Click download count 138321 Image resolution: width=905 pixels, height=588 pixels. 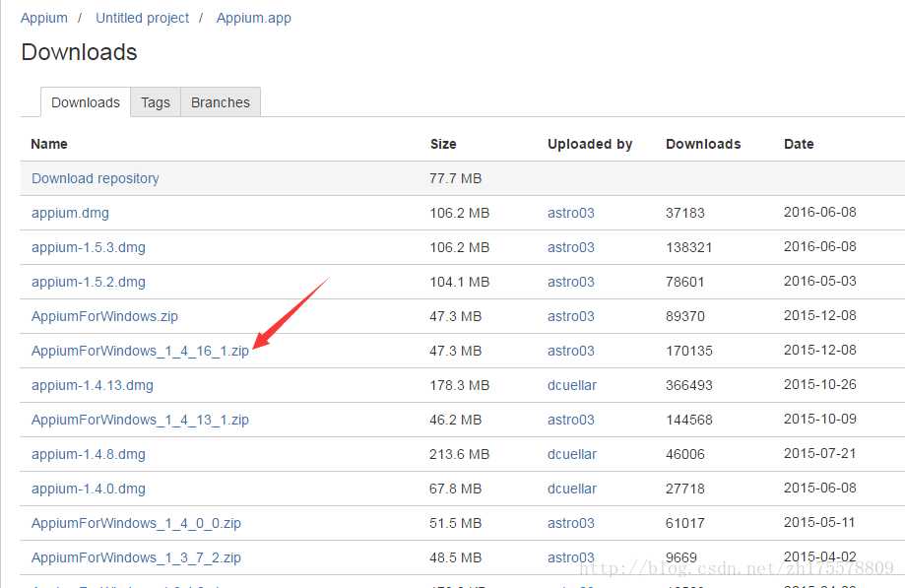tap(689, 247)
